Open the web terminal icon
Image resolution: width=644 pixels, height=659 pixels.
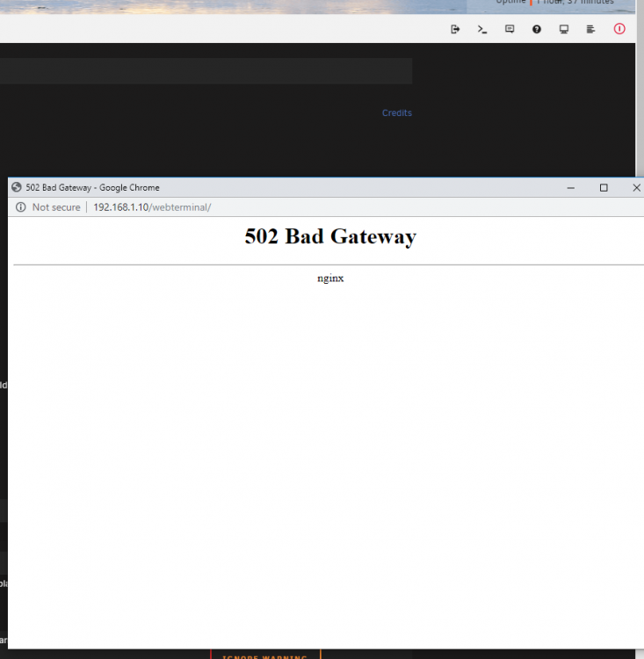point(482,29)
